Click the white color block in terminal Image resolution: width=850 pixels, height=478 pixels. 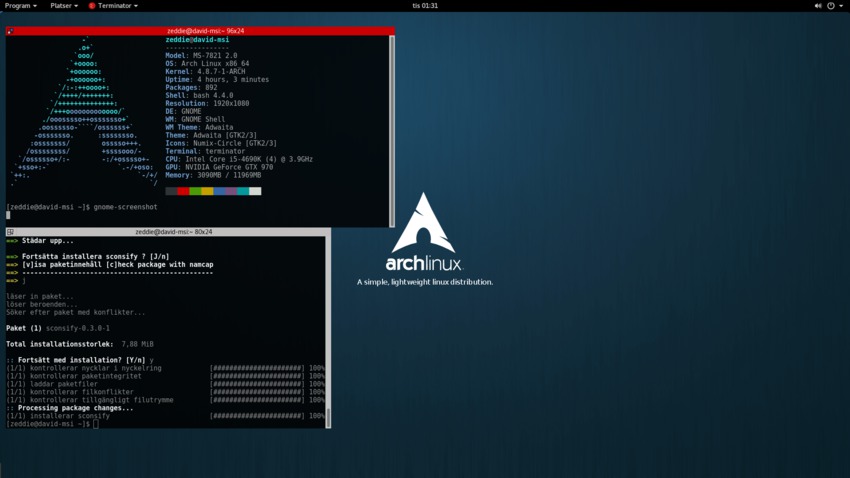[255, 191]
